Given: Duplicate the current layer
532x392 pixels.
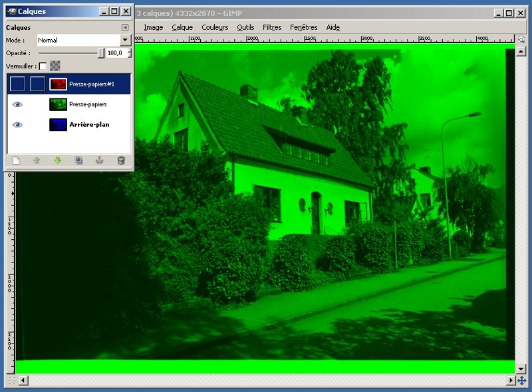Looking at the screenshot, I should click(x=78, y=160).
